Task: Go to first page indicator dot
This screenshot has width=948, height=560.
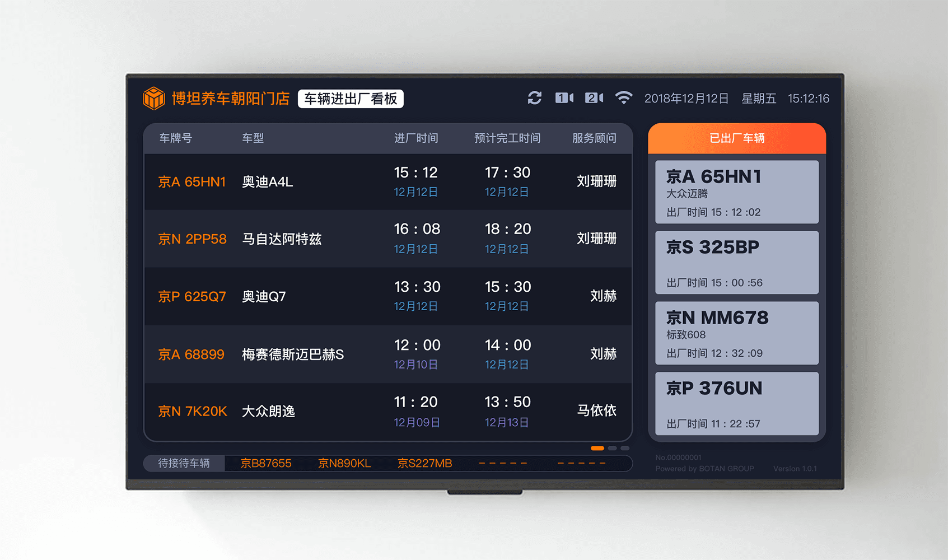Action: click(597, 448)
